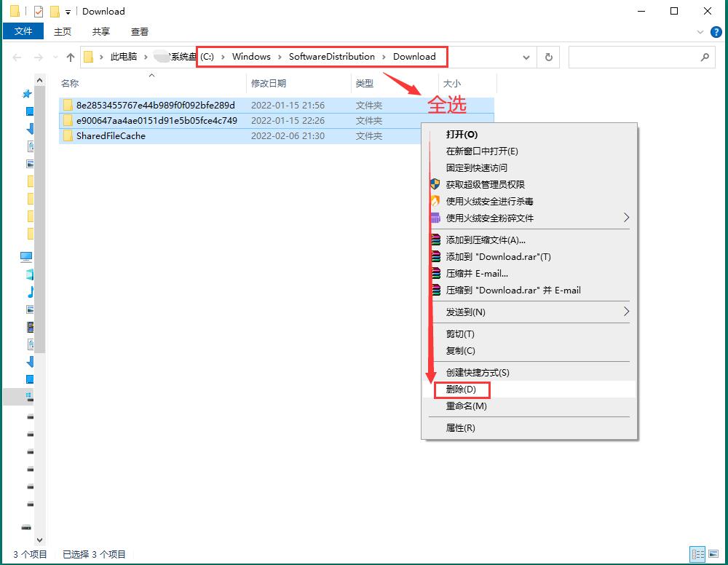Screen dimensions: 728x565
Task: Open the 文件 menu
Action: tap(23, 31)
